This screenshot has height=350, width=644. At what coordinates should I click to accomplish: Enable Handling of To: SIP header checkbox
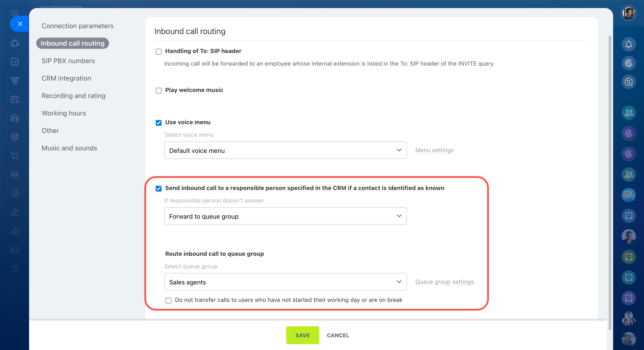pyautogui.click(x=158, y=51)
